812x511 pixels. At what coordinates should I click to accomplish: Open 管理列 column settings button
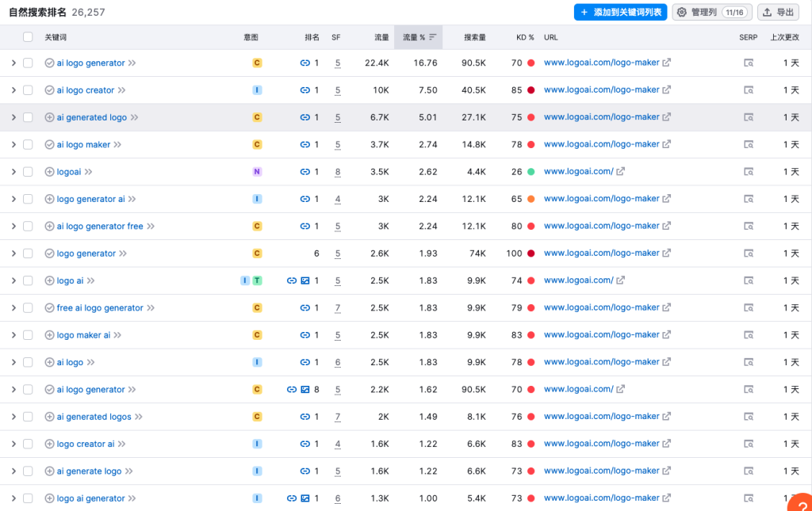pos(712,12)
